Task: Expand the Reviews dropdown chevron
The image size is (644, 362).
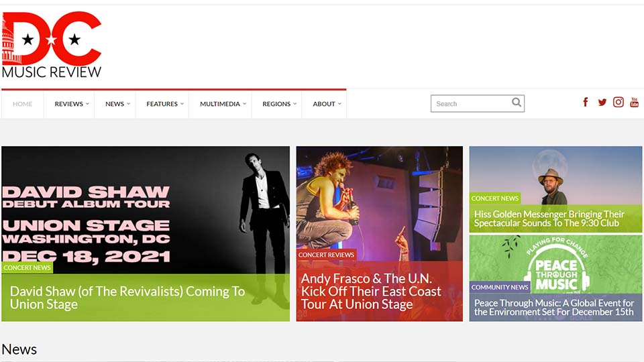Action: click(x=87, y=104)
